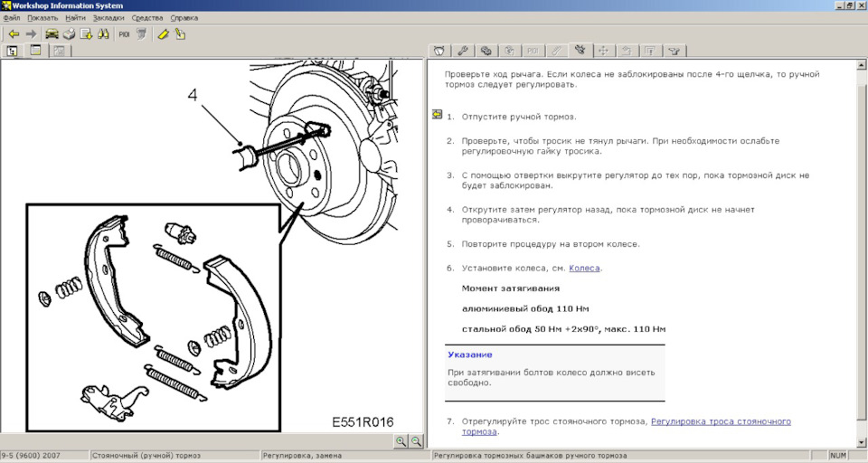Click the binoculars search icon
The width and height of the screenshot is (868, 463).
(x=103, y=34)
